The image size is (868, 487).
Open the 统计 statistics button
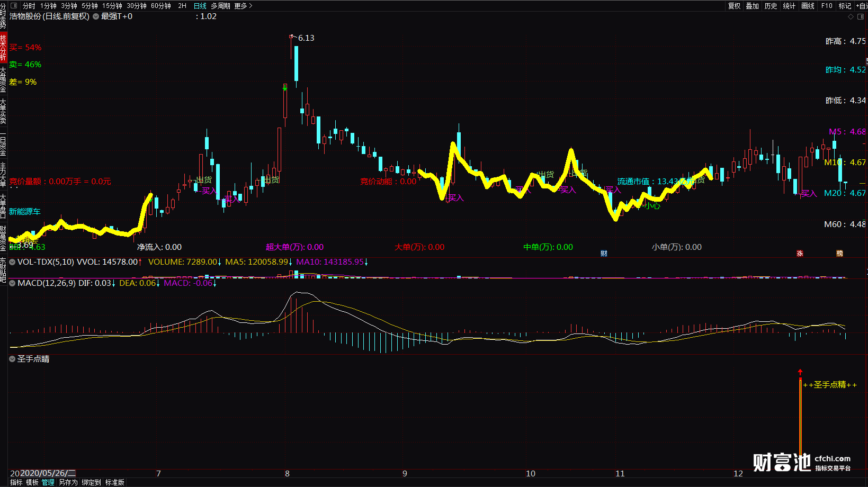point(790,6)
